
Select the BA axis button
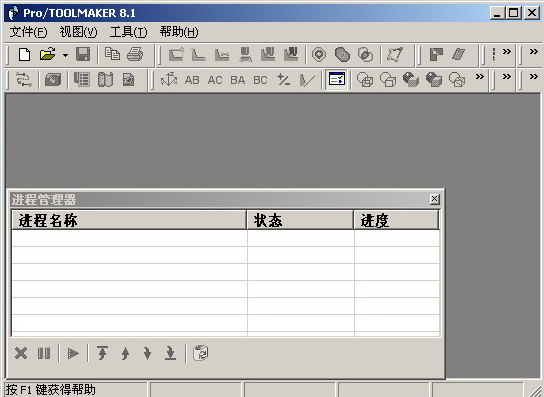point(238,80)
